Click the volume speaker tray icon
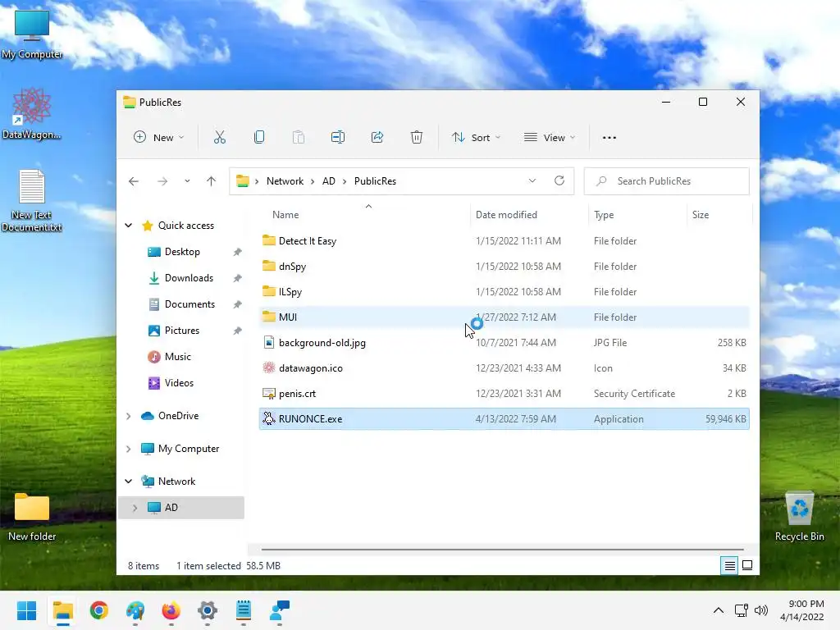 point(760,610)
